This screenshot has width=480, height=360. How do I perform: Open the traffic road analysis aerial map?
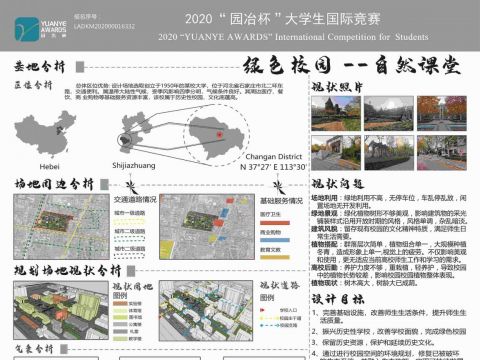[x=61, y=227]
